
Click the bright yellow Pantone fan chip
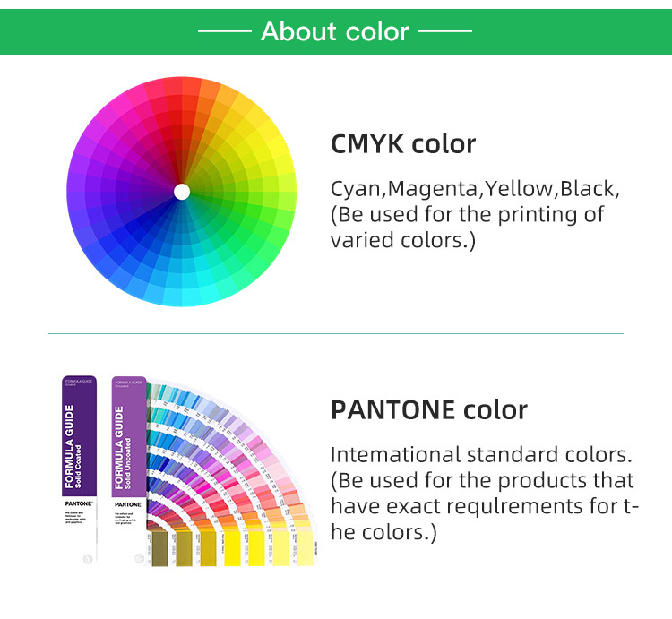point(232,548)
